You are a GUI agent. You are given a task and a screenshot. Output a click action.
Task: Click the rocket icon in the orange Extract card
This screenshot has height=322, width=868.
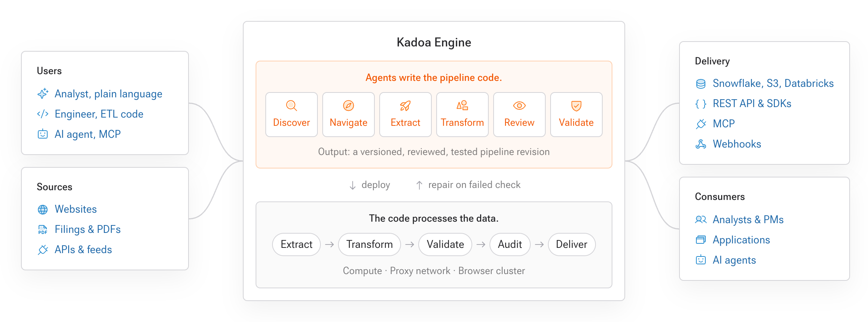point(406,106)
